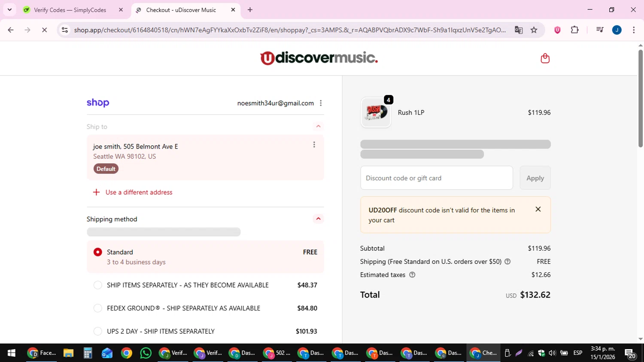This screenshot has height=362, width=644.
Task: Close the Checkout uDiscover Music tab
Action: (233, 10)
